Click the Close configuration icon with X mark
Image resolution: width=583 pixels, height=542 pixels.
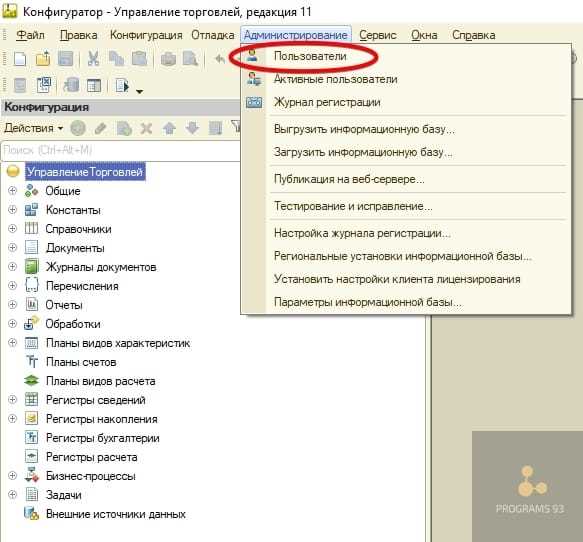(44, 85)
